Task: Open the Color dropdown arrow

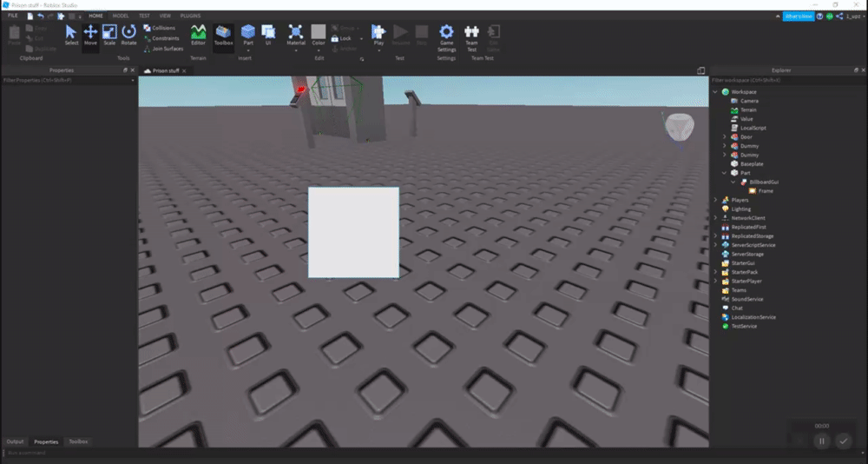Action: coord(319,50)
